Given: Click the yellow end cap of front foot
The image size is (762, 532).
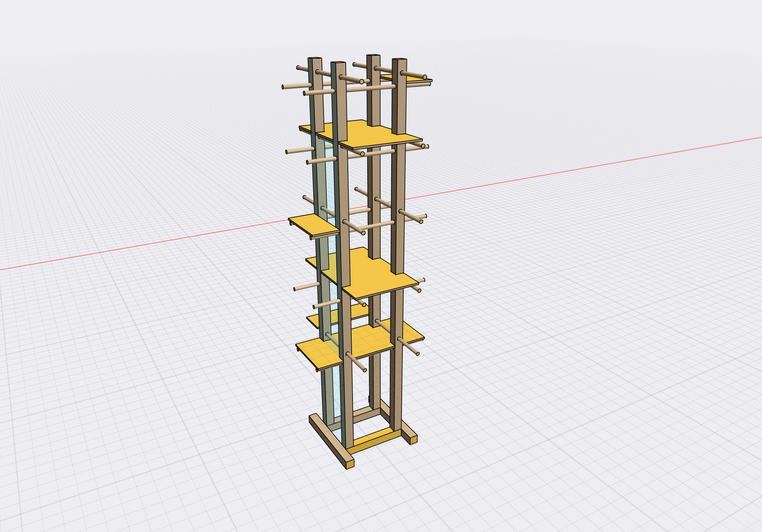Looking at the screenshot, I should pos(350,465).
